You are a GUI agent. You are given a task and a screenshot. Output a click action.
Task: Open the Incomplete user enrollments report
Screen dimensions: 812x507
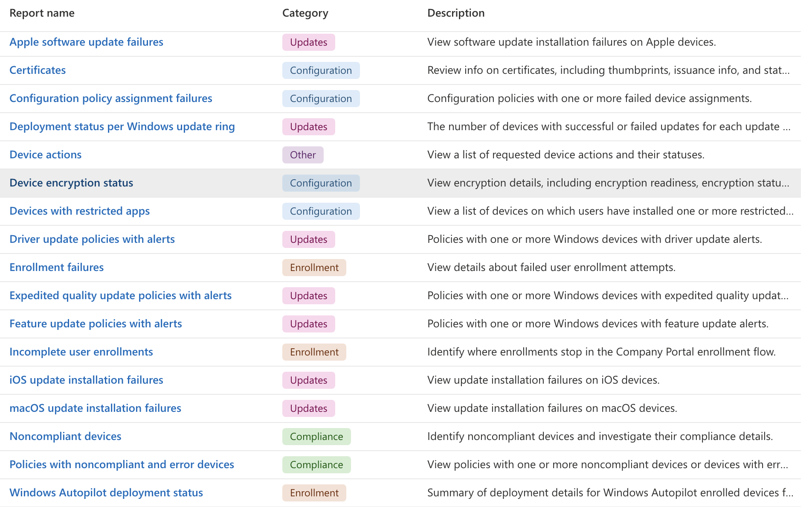(x=81, y=352)
